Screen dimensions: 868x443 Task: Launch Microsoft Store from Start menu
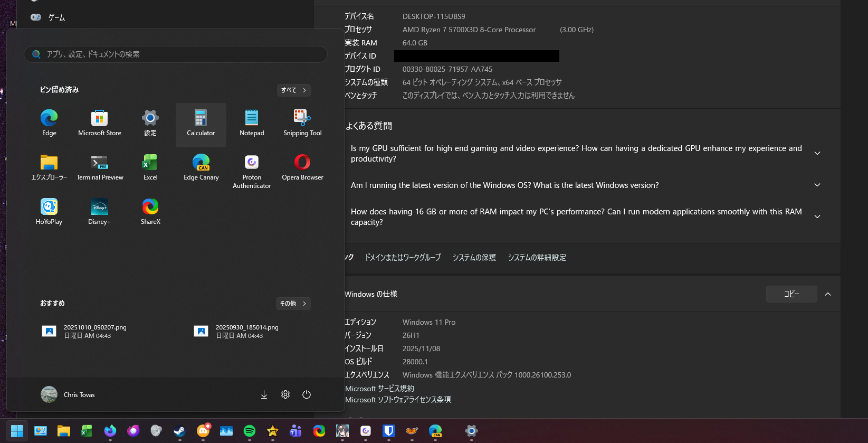[x=100, y=124]
